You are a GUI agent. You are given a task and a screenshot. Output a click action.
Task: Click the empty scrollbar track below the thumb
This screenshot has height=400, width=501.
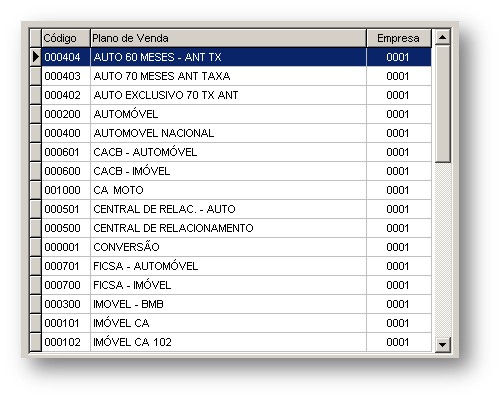click(x=443, y=250)
